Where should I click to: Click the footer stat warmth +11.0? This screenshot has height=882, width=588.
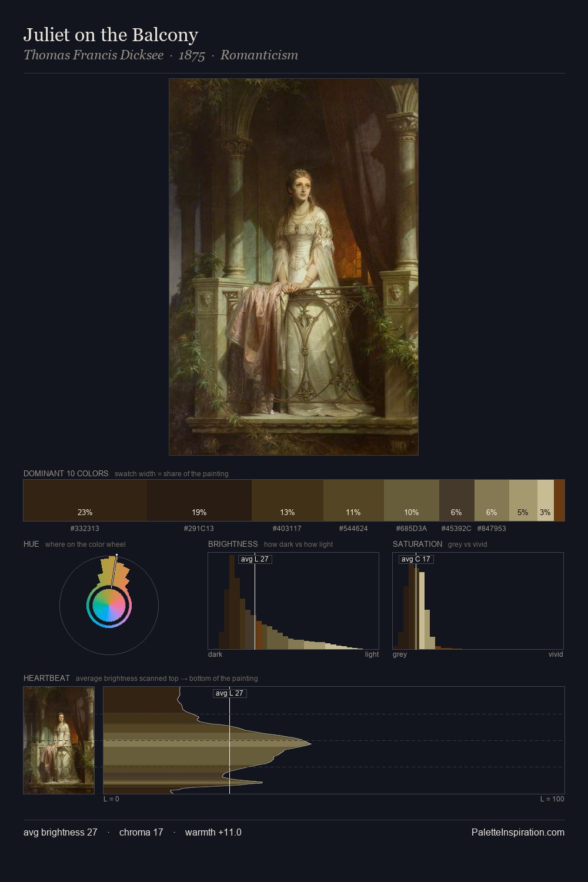pyautogui.click(x=213, y=832)
